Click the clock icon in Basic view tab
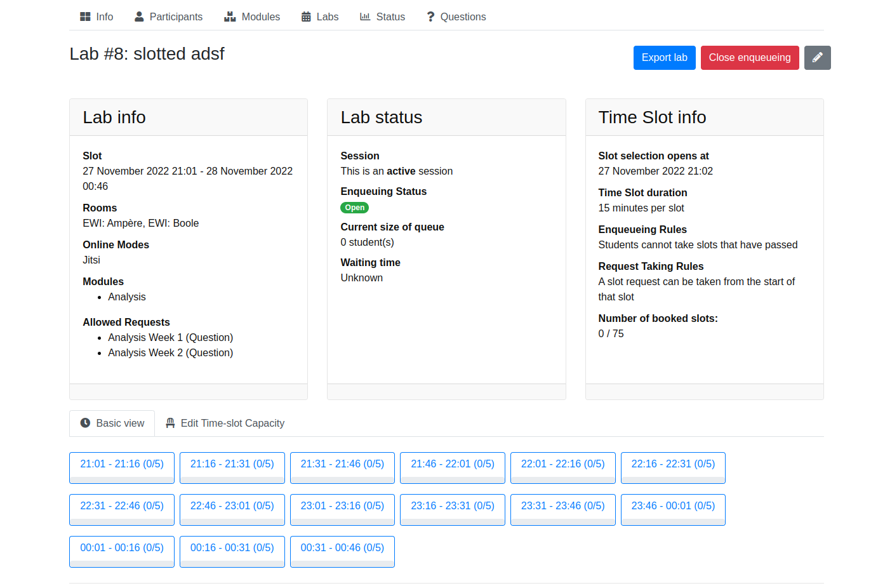This screenshot has height=588, width=871. point(85,423)
